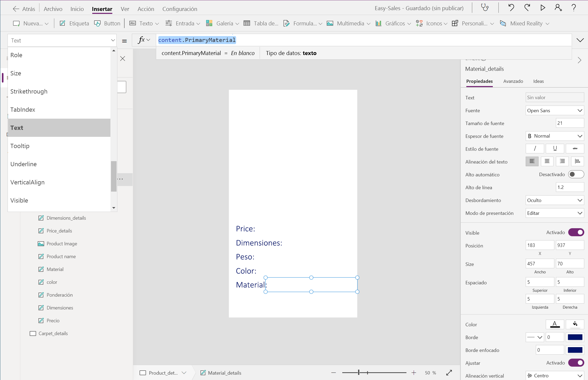Click the Redo arrow icon
Image resolution: width=588 pixels, height=380 pixels.
click(527, 8)
